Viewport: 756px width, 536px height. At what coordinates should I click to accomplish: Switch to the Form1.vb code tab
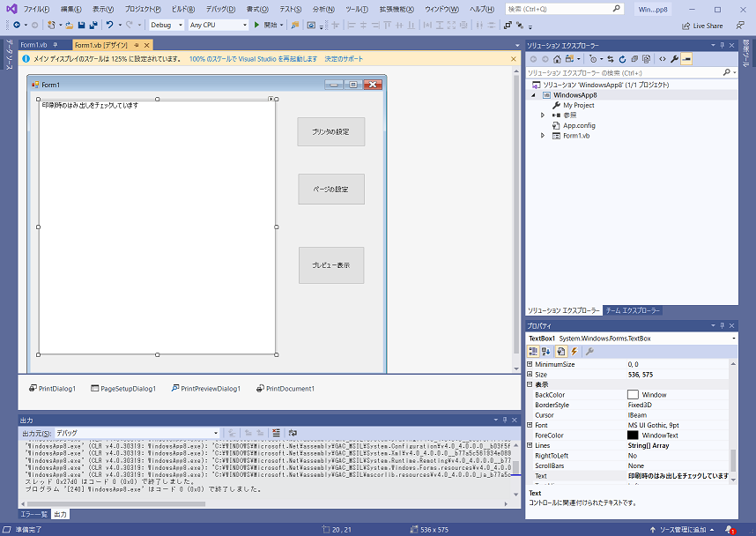pos(33,45)
